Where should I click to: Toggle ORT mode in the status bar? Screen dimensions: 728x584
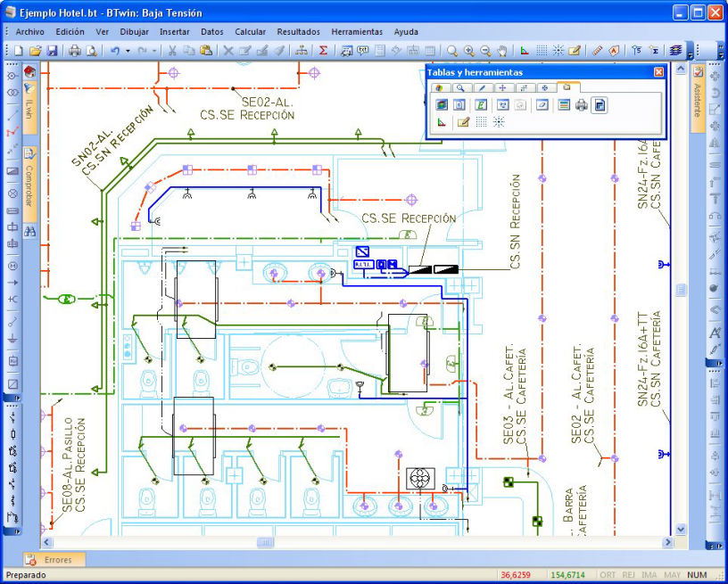[x=608, y=575]
